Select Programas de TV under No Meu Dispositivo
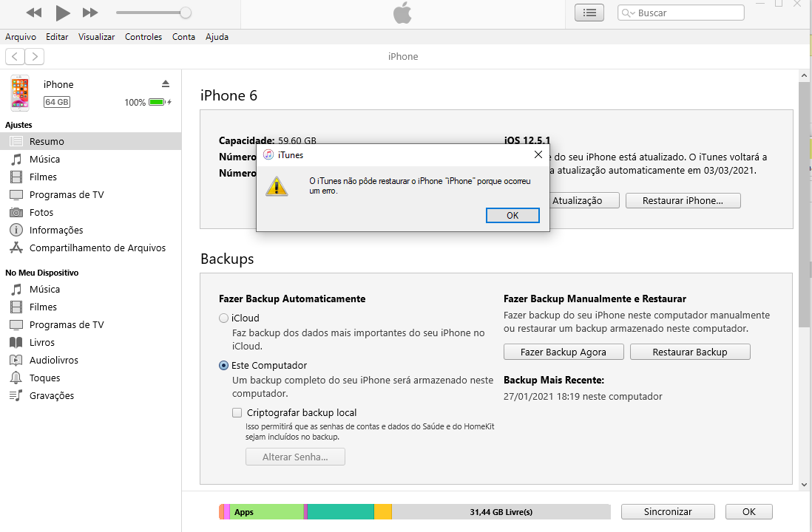812x532 pixels. pos(91,324)
